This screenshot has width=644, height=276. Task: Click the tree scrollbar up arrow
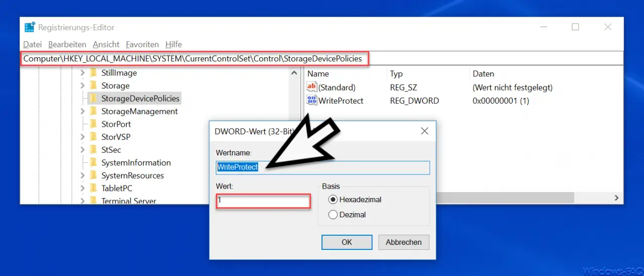(294, 73)
